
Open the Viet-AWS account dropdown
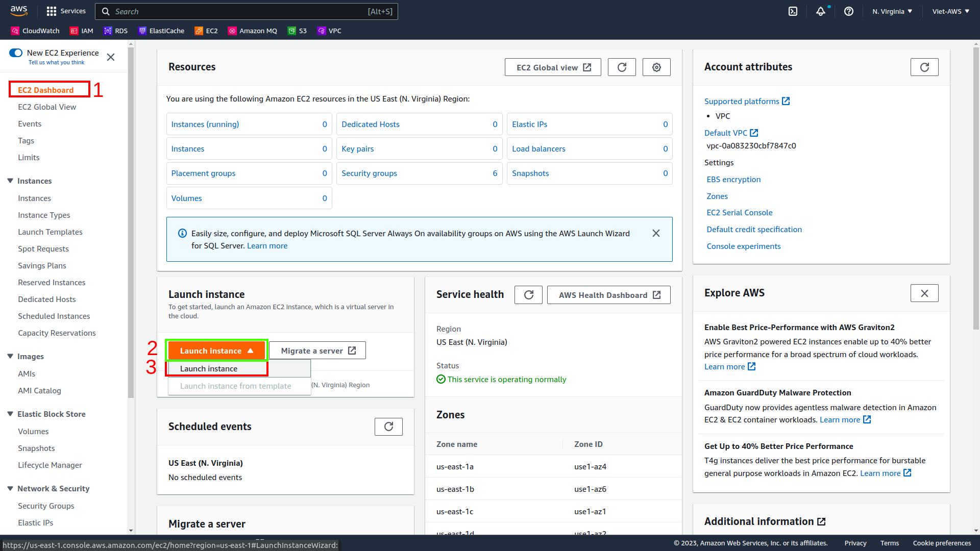tap(950, 11)
